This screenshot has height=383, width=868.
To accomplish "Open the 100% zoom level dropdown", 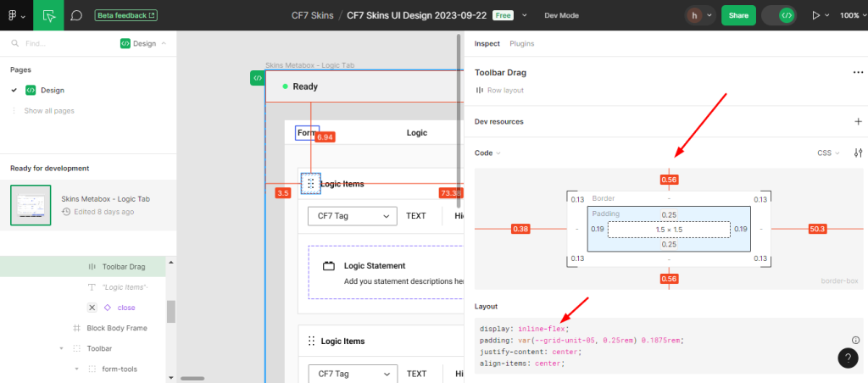I will point(852,15).
